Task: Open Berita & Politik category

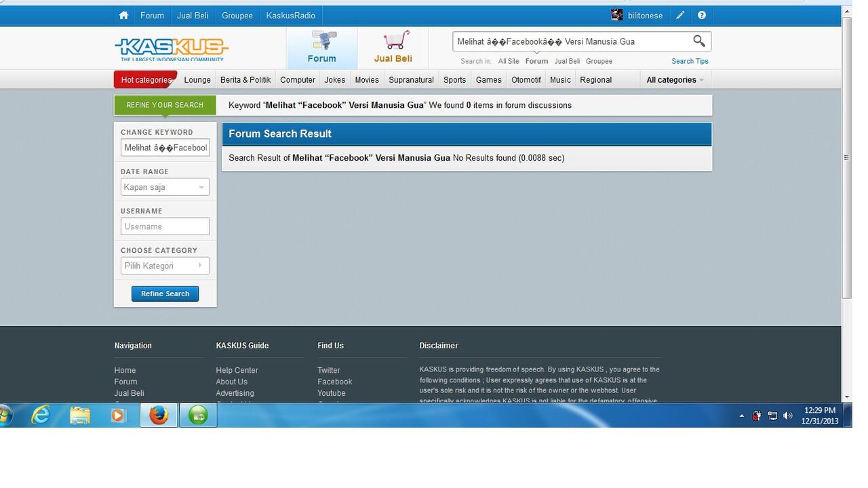Action: 245,80
